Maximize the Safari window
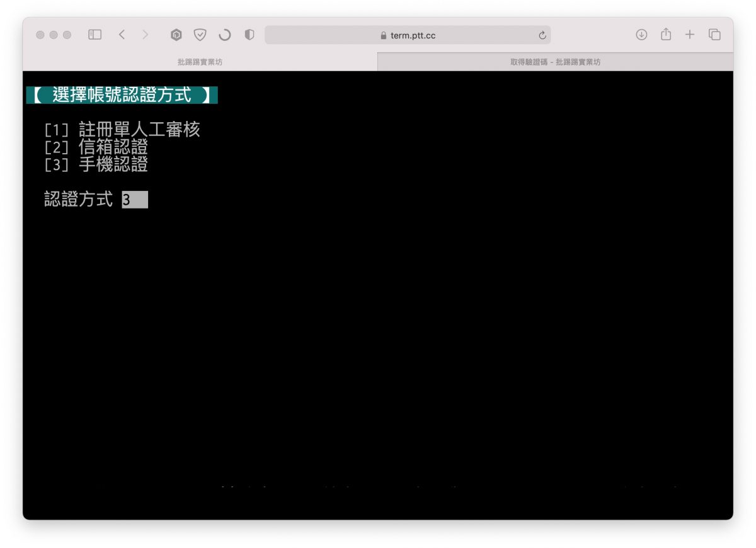The width and height of the screenshot is (756, 548). point(67,35)
